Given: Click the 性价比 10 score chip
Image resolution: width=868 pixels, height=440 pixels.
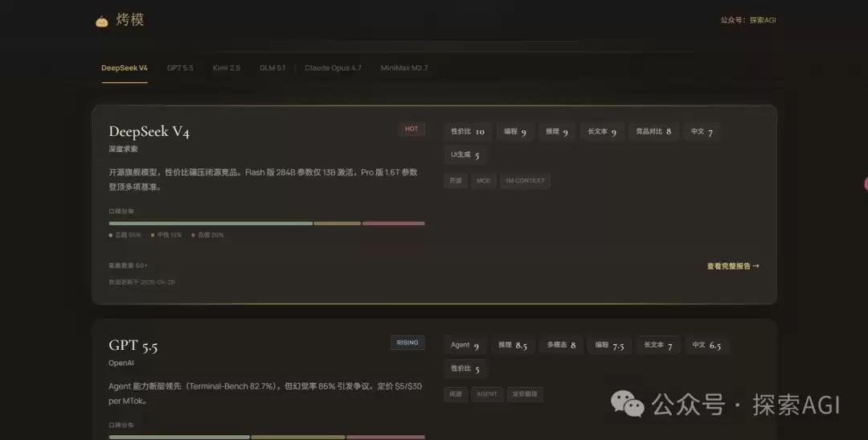Looking at the screenshot, I should [467, 132].
